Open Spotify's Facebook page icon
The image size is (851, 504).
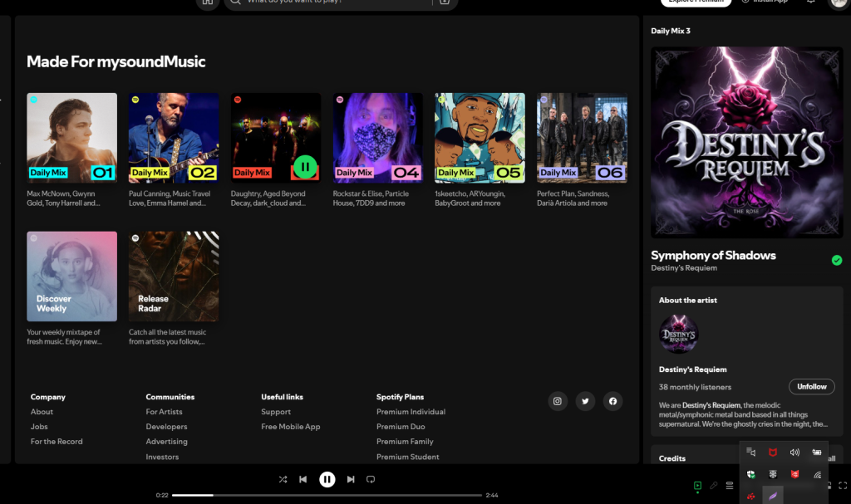click(612, 402)
